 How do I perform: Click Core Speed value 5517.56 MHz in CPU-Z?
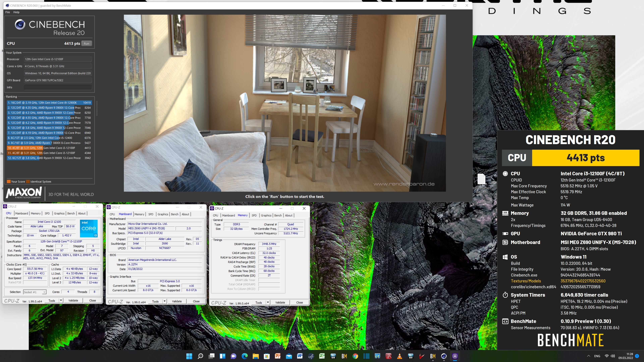pyautogui.click(x=35, y=269)
